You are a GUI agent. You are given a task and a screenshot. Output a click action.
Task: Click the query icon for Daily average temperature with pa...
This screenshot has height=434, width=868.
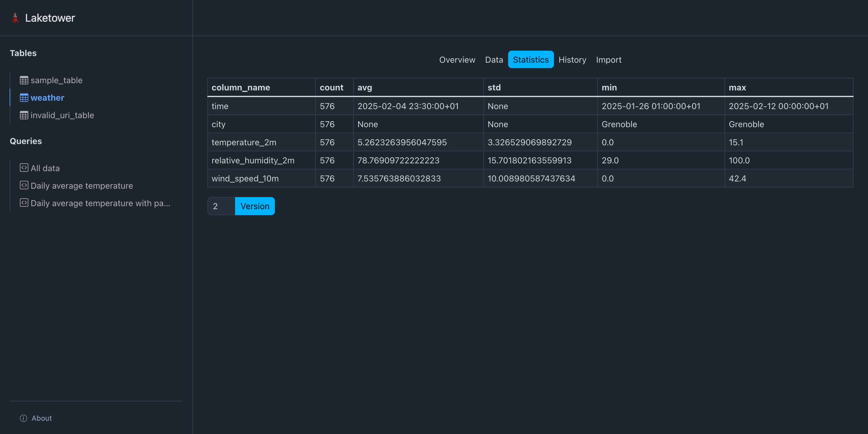[x=24, y=203]
